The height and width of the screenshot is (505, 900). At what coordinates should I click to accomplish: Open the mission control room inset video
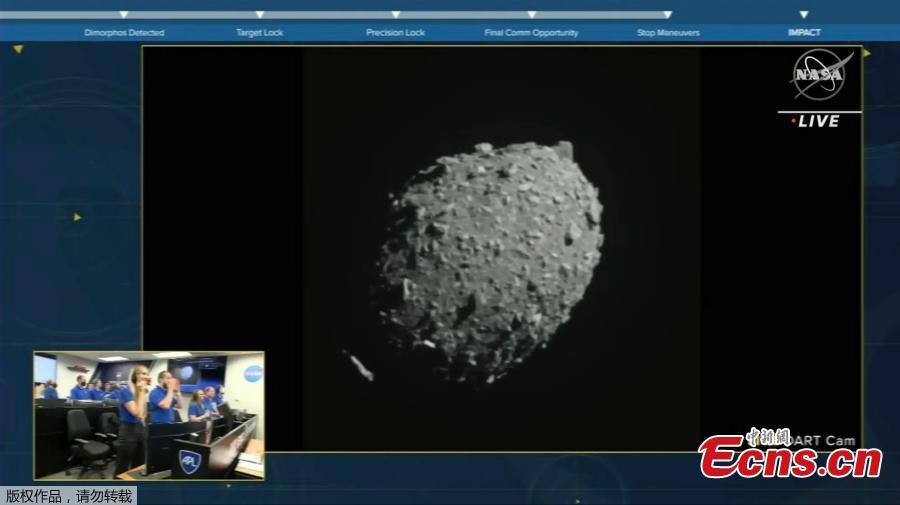149,415
